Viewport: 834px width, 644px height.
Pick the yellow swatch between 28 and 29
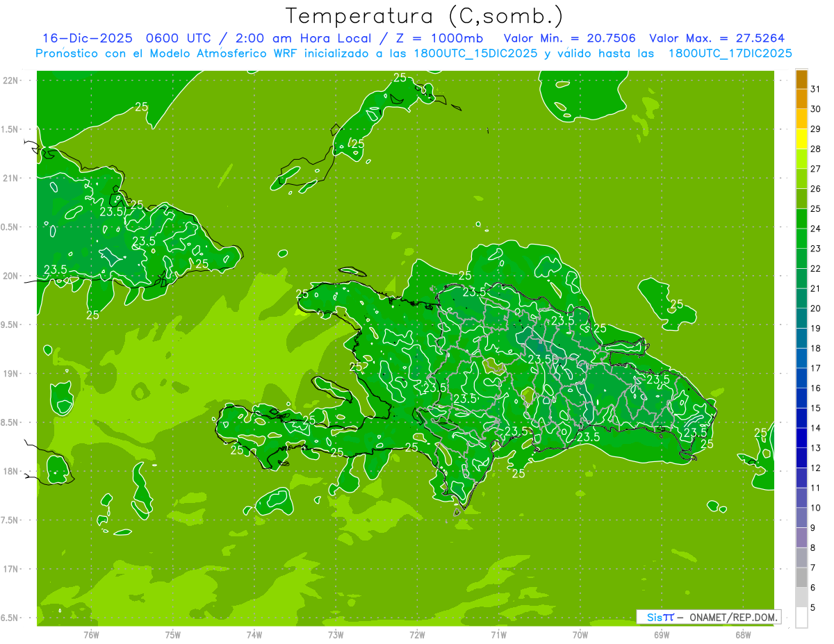coord(801,139)
